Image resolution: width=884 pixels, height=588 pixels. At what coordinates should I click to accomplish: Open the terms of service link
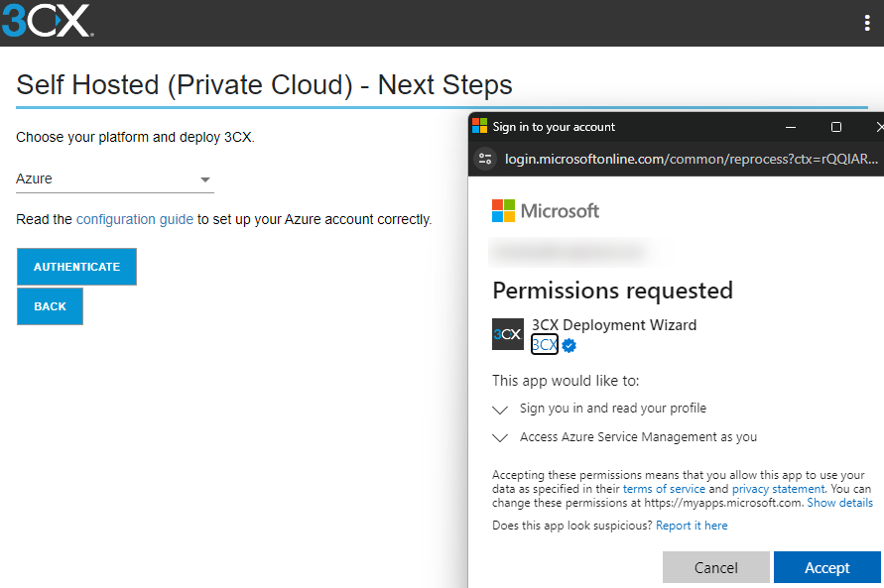[x=664, y=489]
